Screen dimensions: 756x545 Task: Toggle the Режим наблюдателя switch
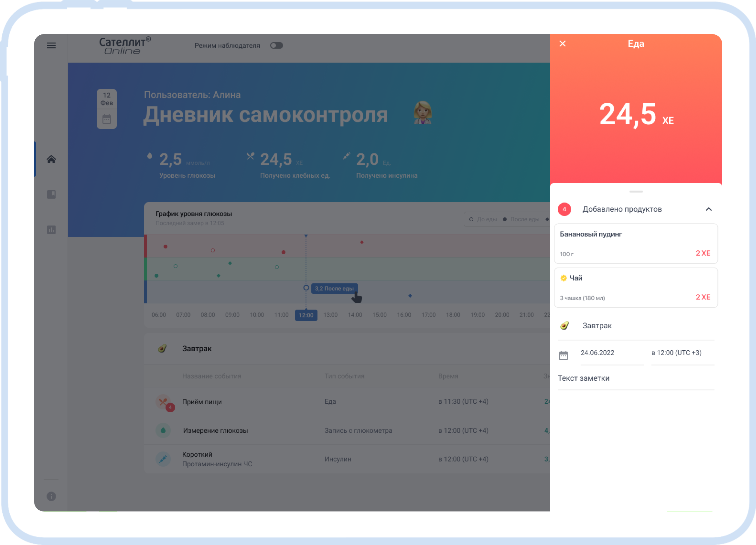pyautogui.click(x=276, y=45)
